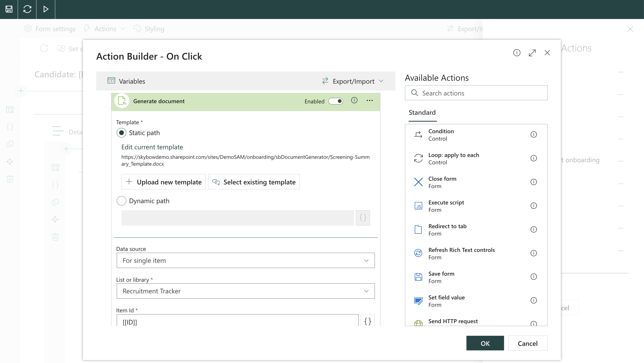Click the Cancel button in Action Builder
Viewport: 644px width, 363px height.
coord(528,343)
